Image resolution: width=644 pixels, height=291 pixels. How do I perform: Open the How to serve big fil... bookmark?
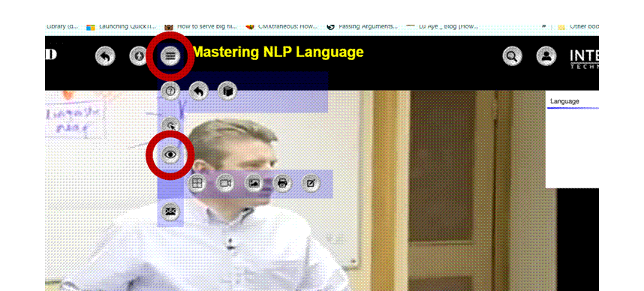click(201, 27)
